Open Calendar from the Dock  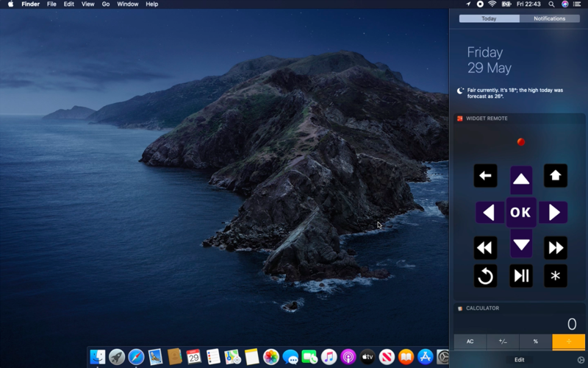(194, 357)
